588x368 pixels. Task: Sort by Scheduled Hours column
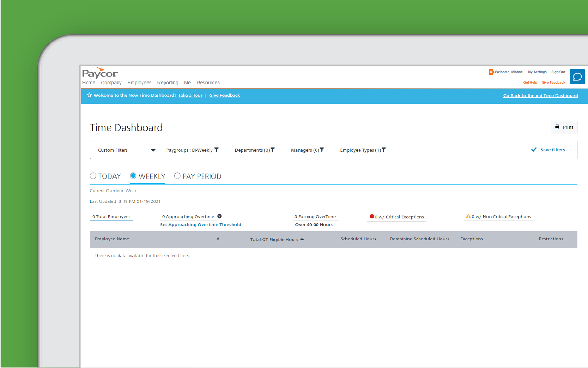[358, 239]
